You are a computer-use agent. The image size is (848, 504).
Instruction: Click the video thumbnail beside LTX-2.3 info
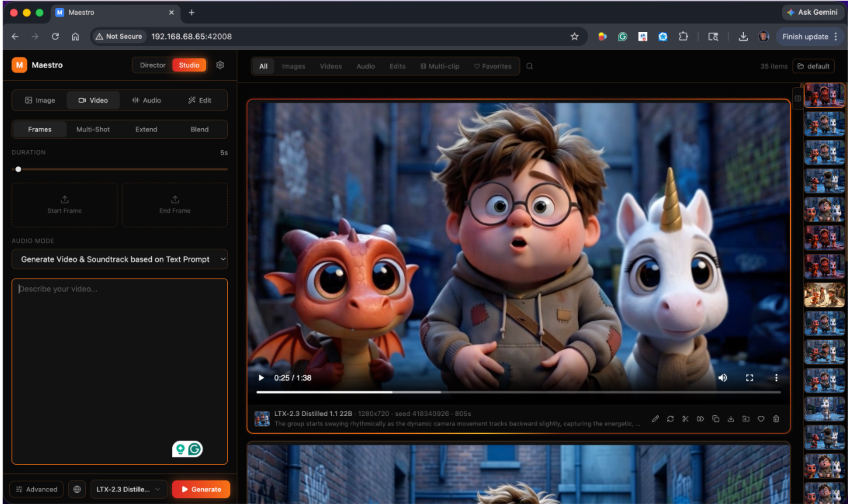pyautogui.click(x=262, y=419)
